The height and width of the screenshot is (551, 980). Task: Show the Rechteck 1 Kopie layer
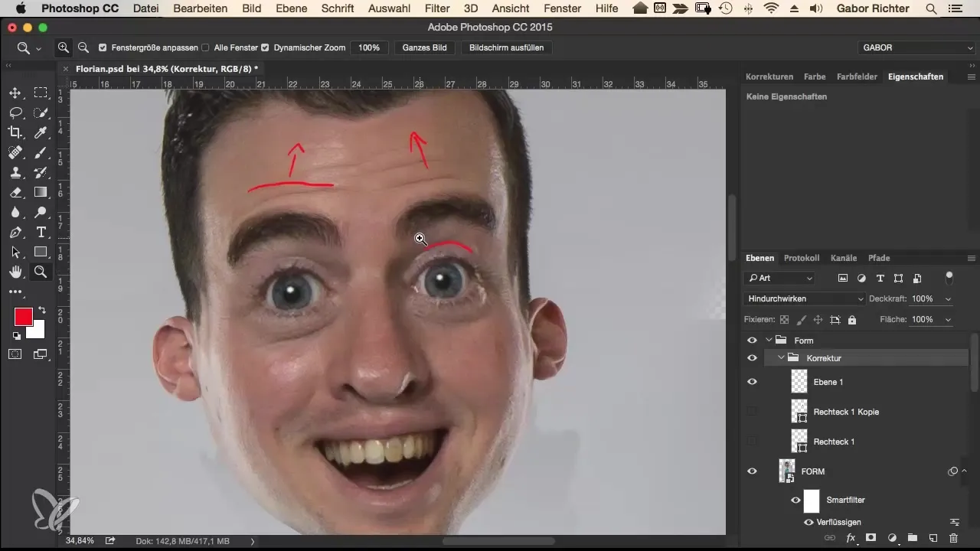point(752,411)
